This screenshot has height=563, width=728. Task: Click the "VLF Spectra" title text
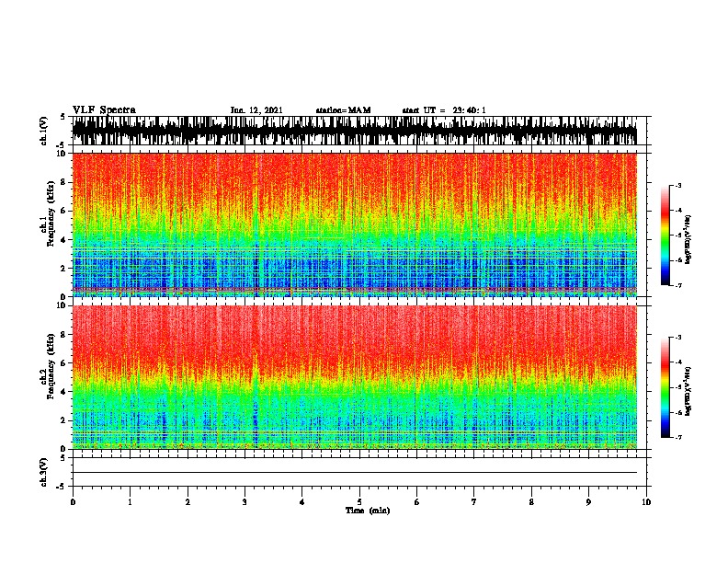point(104,110)
